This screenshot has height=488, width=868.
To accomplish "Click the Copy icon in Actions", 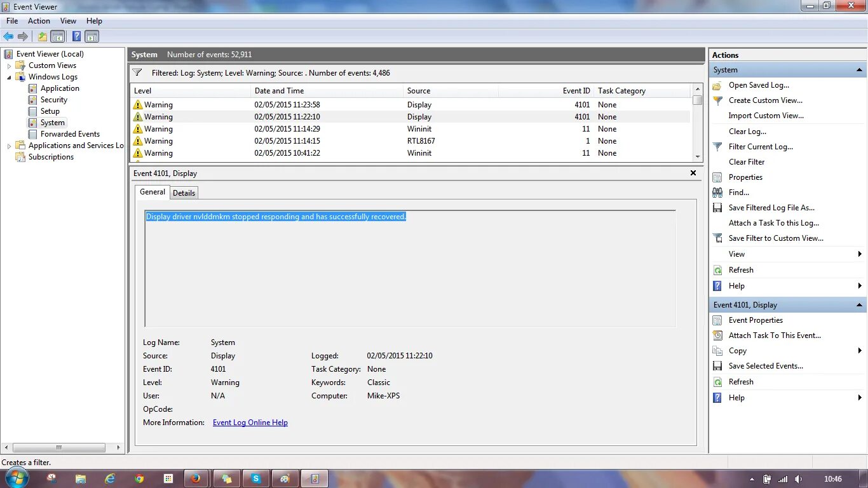I will [717, 351].
